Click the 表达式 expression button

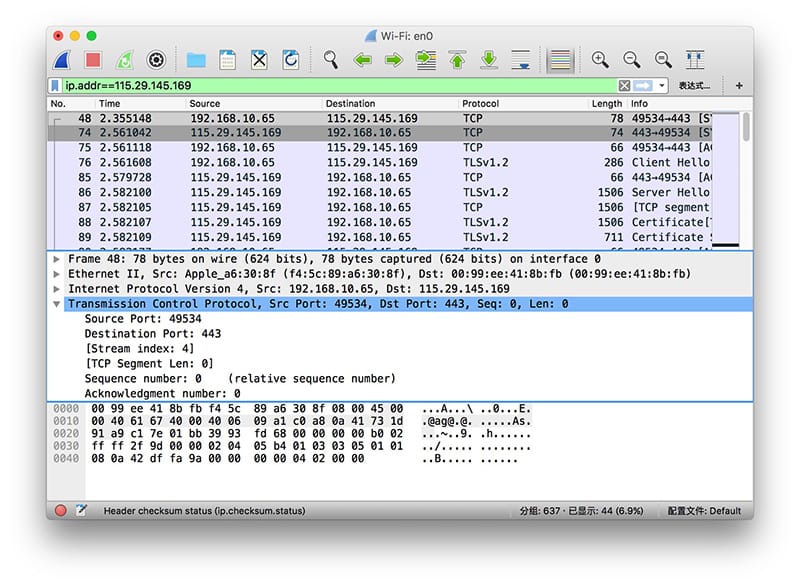coord(695,86)
